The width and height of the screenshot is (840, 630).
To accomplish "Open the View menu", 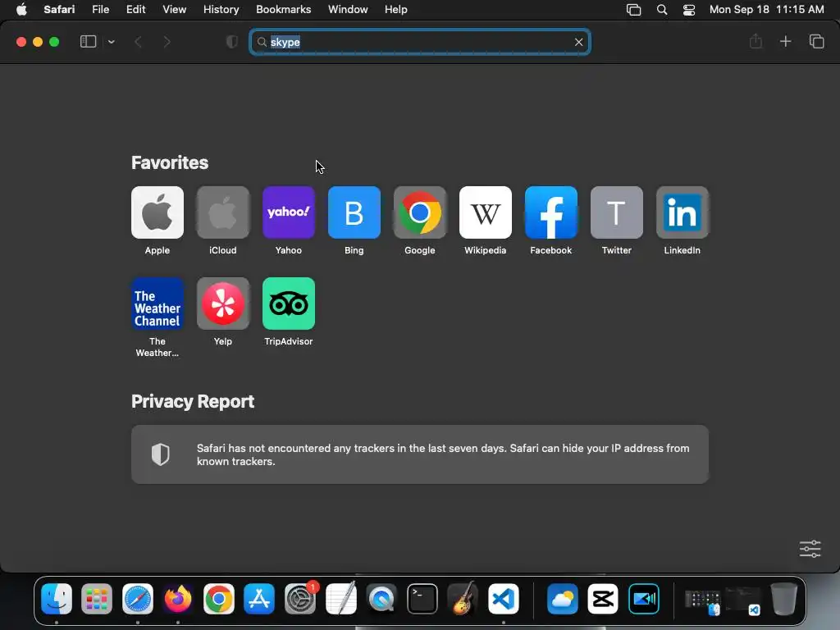I will click(x=174, y=10).
